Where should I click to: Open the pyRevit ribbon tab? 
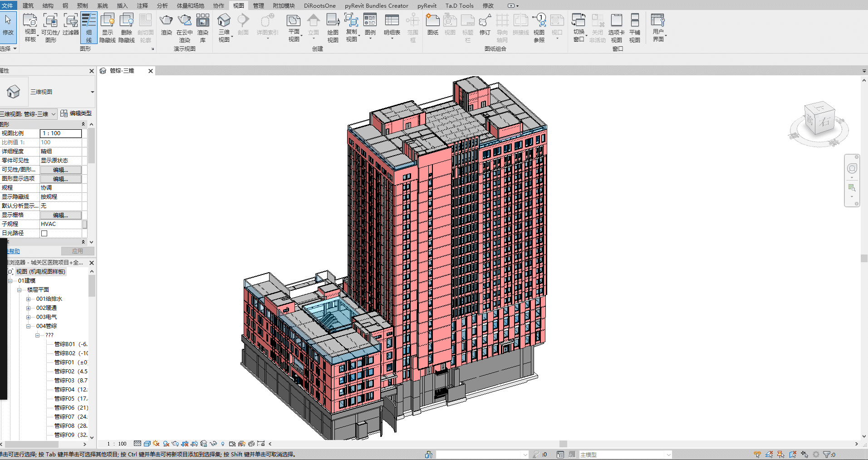(x=427, y=5)
